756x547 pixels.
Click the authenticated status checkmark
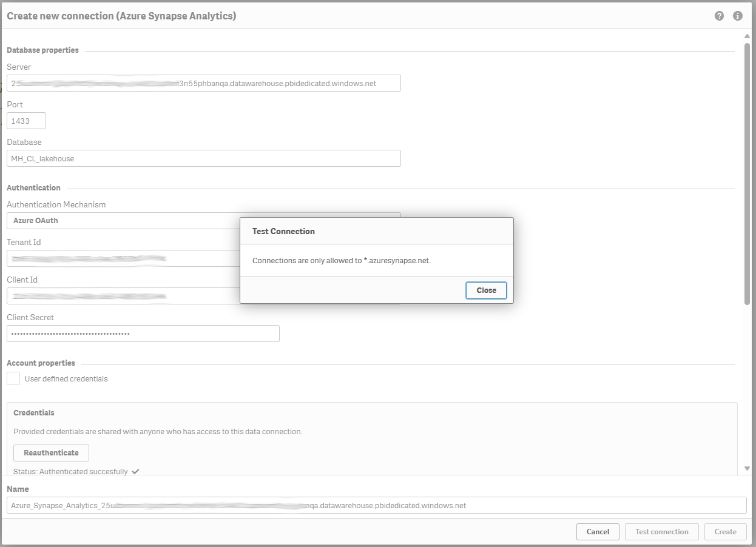click(135, 471)
